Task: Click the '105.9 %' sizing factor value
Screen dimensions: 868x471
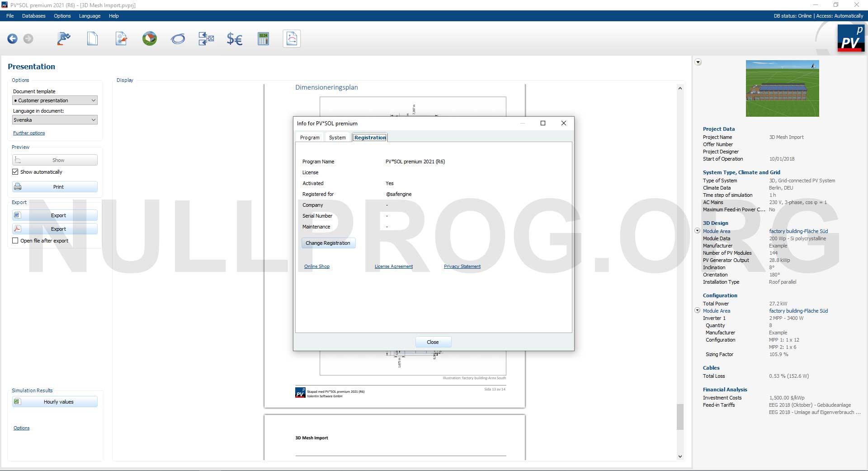Action: click(x=778, y=354)
